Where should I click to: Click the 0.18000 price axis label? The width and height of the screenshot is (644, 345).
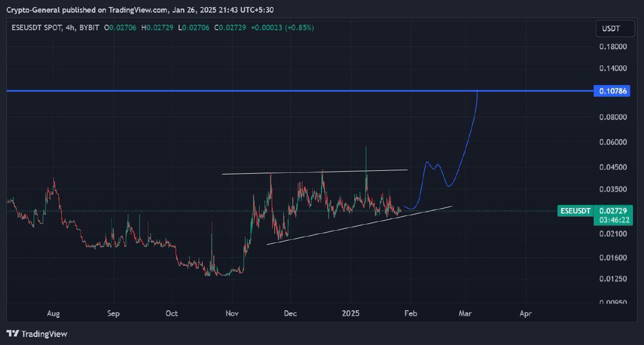coord(613,47)
